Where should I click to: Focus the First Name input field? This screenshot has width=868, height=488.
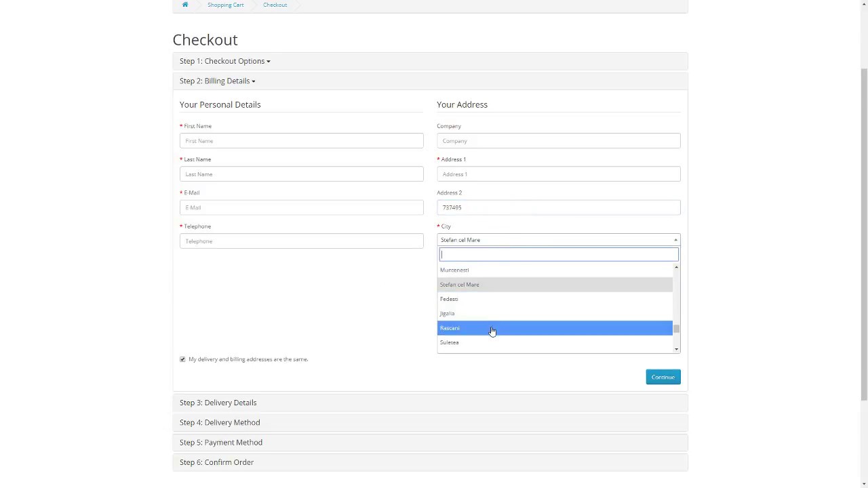(301, 141)
